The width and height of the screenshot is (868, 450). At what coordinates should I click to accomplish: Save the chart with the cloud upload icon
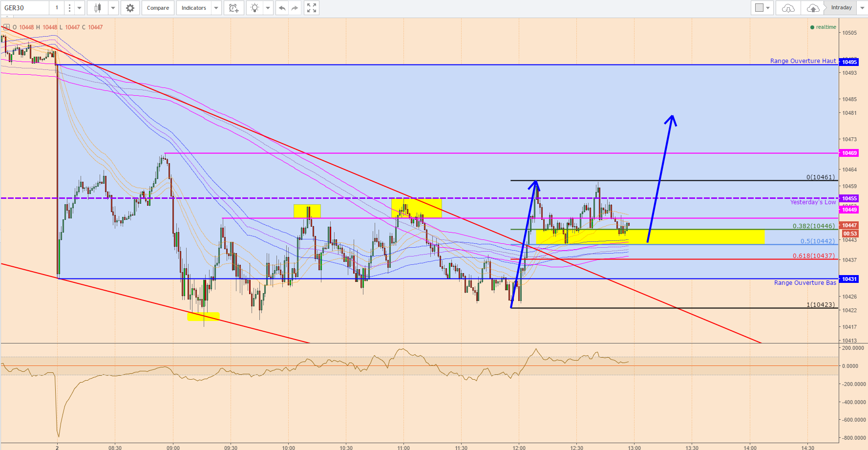[x=813, y=8]
